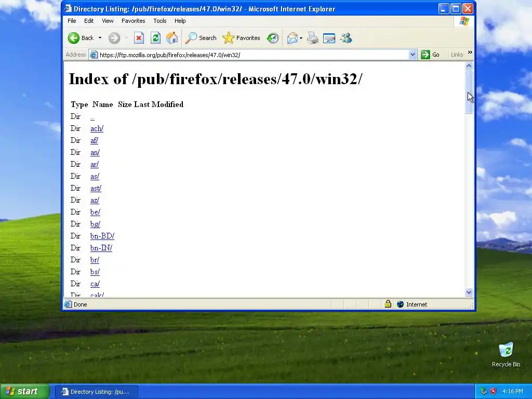This screenshot has width=532, height=399.
Task: Go to the Home page icon
Action: pos(172,38)
